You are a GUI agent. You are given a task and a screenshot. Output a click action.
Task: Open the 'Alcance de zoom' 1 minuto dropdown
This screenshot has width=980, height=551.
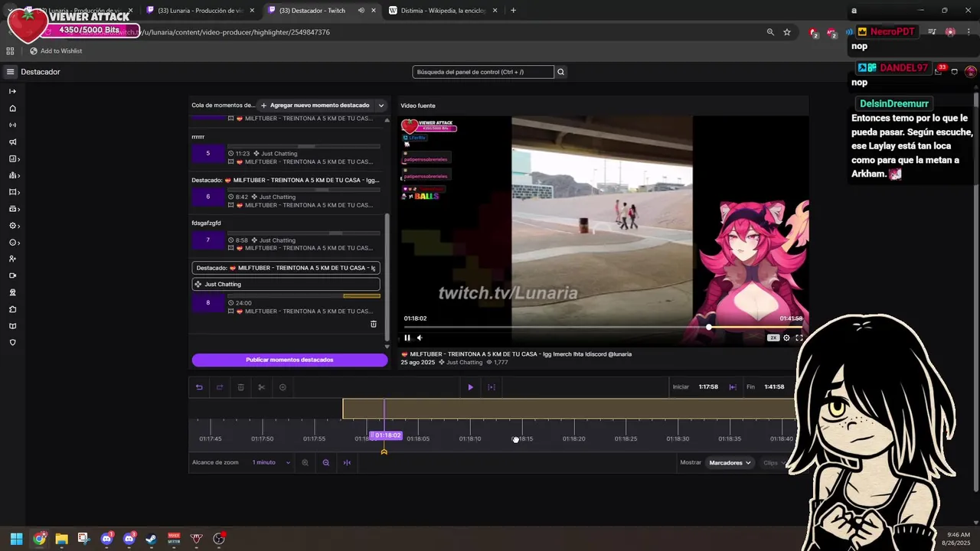point(272,462)
